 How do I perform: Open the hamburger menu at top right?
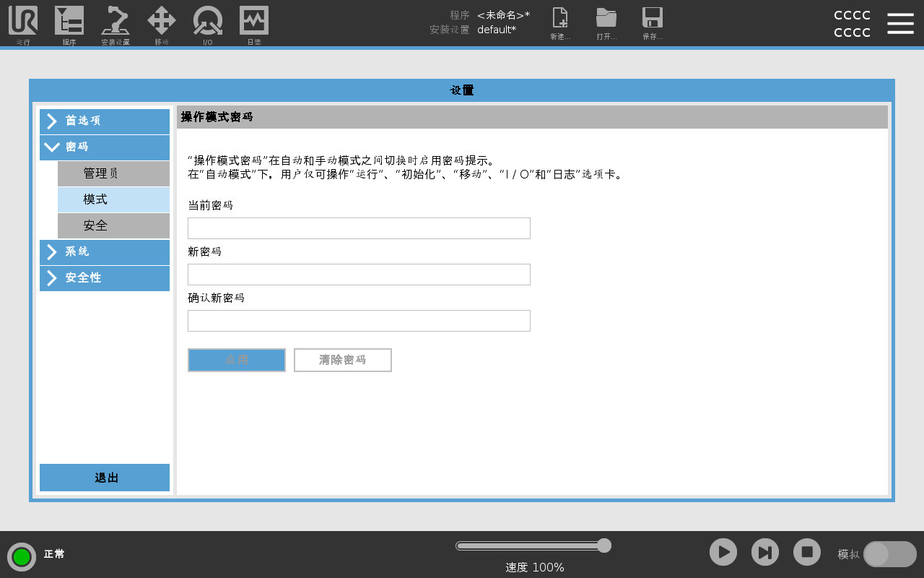900,23
